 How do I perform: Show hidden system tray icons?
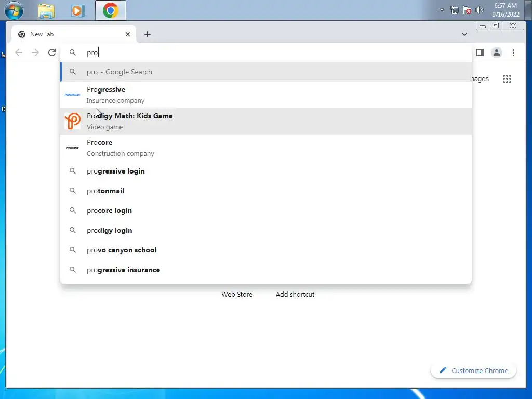pyautogui.click(x=442, y=10)
